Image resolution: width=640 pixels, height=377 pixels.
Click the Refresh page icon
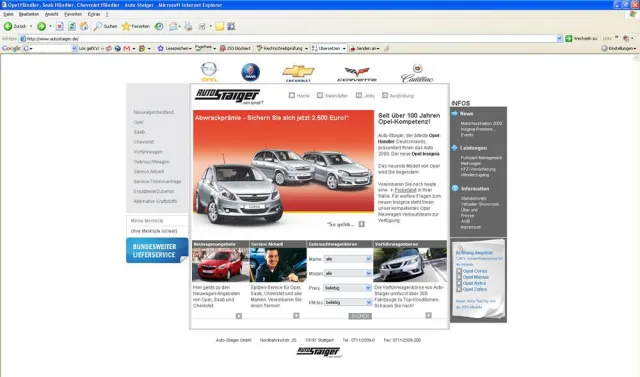tap(72, 27)
